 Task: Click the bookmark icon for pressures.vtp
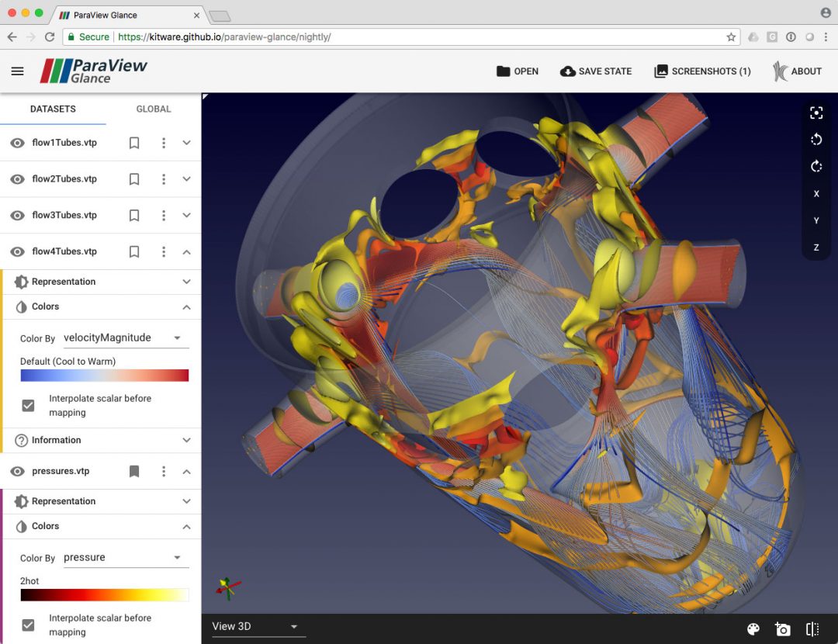click(x=134, y=472)
